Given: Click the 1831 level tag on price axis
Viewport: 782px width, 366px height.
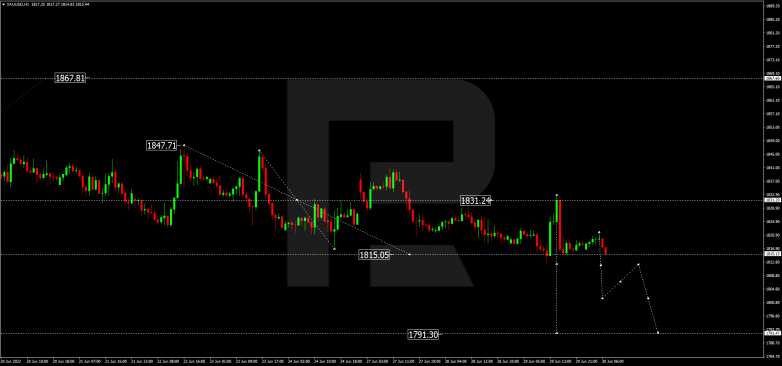Looking at the screenshot, I should (x=772, y=200).
